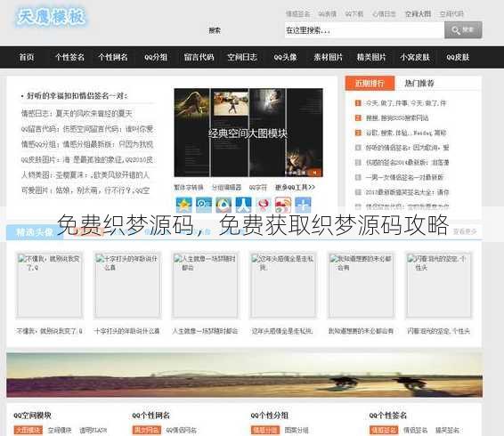Focus the 在这里搜索 search input field

coord(364,30)
